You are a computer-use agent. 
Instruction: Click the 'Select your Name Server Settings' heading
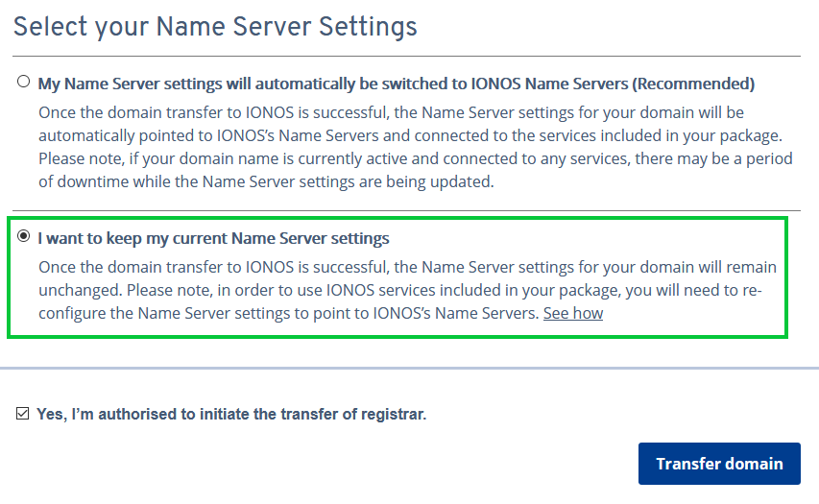tap(215, 27)
